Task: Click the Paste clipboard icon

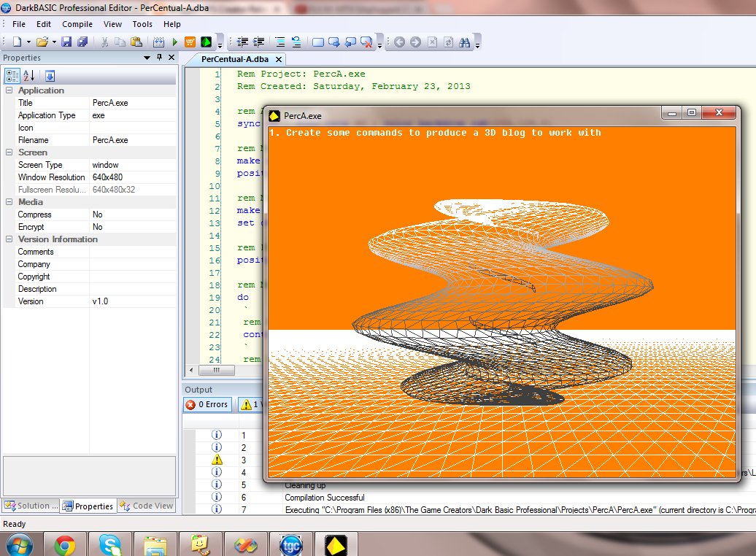Action: pyautogui.click(x=136, y=42)
